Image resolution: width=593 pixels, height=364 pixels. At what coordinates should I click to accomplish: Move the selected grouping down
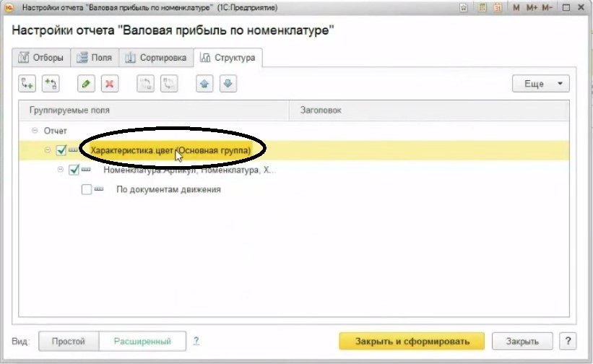pyautogui.click(x=228, y=84)
